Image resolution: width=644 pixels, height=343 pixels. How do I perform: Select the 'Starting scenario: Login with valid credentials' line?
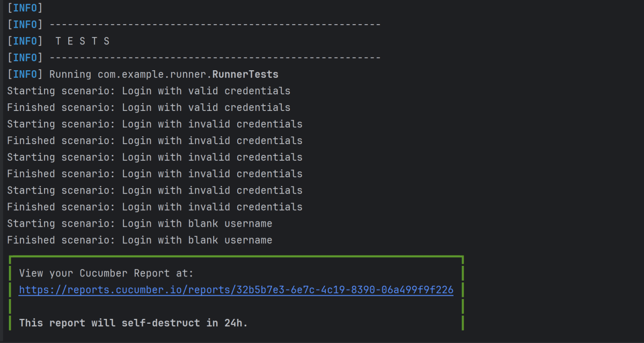click(x=149, y=91)
